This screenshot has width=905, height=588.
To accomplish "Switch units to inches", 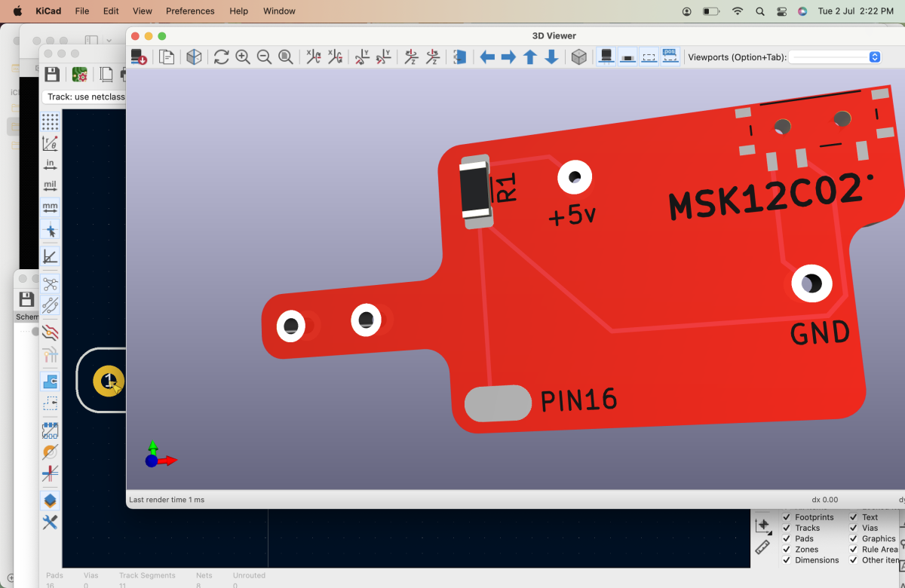I will click(x=50, y=164).
